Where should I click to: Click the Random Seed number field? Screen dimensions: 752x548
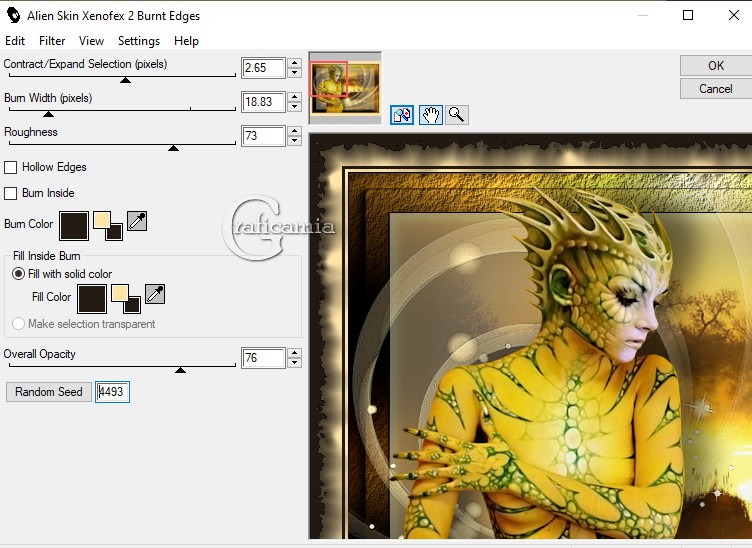coord(112,392)
